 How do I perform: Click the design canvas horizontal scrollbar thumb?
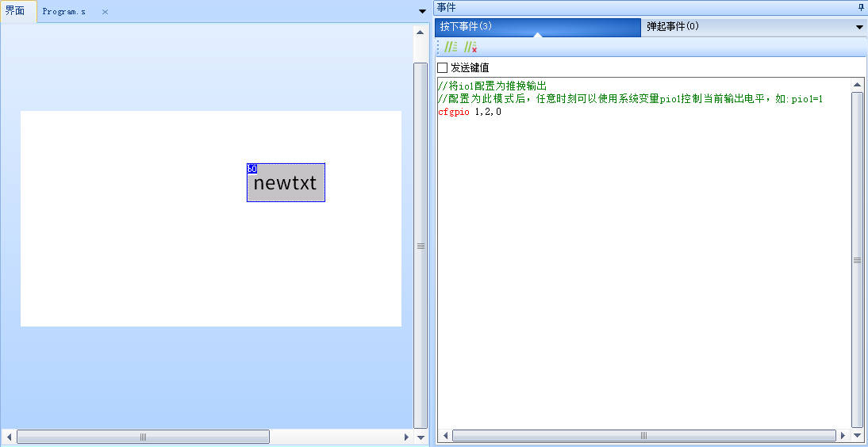[143, 437]
